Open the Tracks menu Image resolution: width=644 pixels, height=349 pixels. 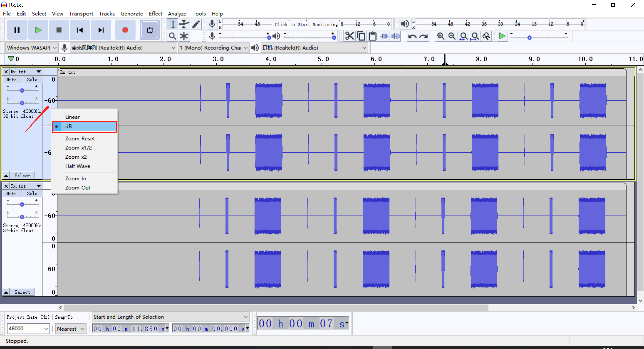[107, 14]
